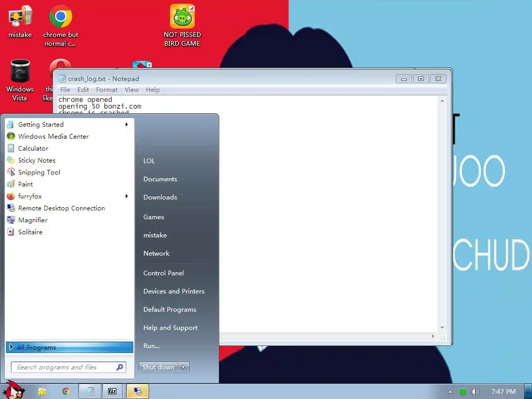Open 'mistake' link in the Start menu right pane
The height and width of the screenshot is (399, 532).
pos(155,235)
